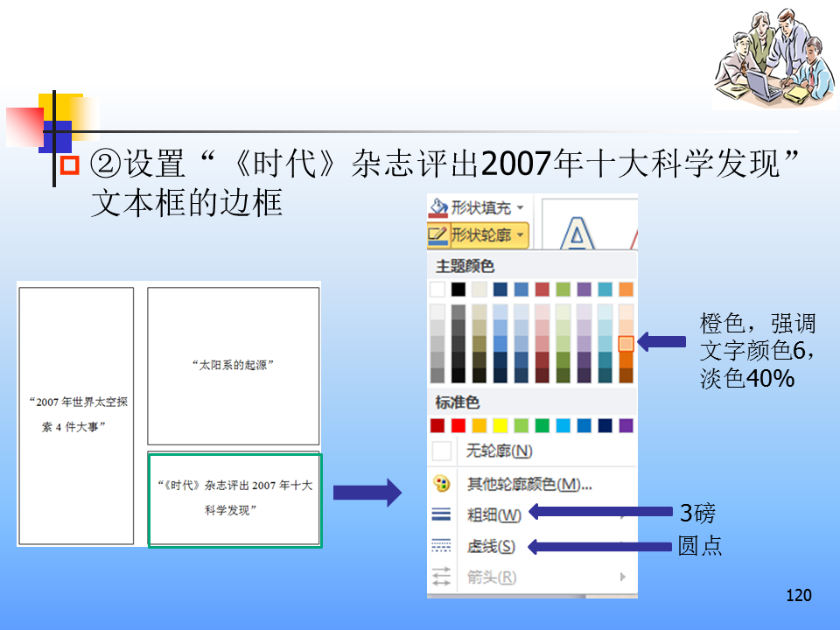
Task: Open the 形状填充 dropdown arrow
Action: 520,208
